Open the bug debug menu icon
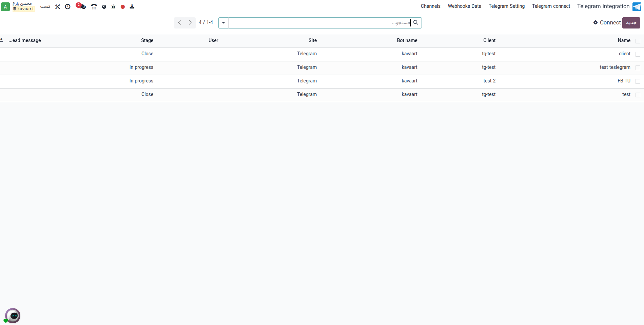644x325 pixels. click(x=114, y=6)
